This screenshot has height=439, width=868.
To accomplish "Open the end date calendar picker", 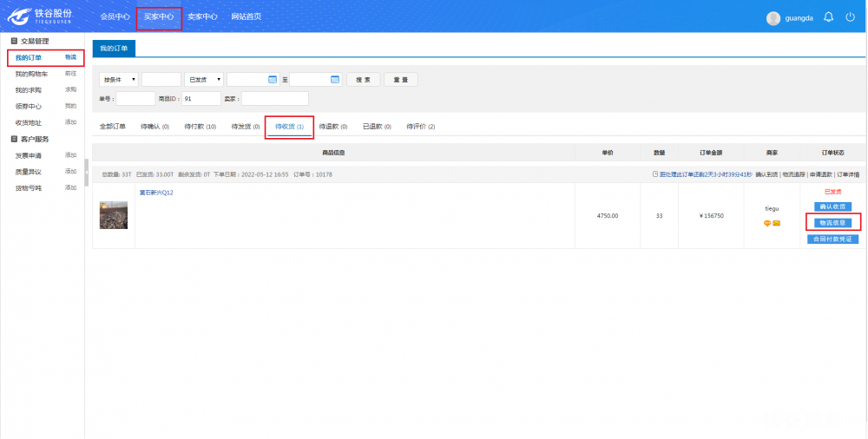I will (335, 79).
